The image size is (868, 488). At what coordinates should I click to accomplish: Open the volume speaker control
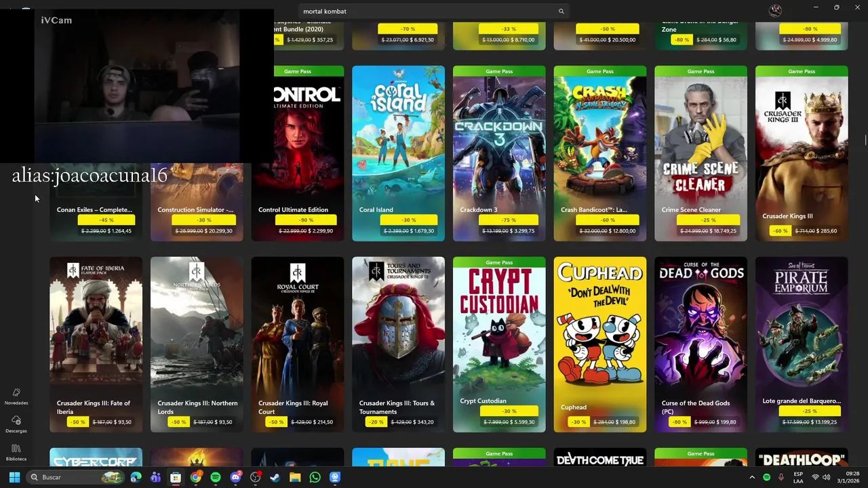(x=826, y=477)
